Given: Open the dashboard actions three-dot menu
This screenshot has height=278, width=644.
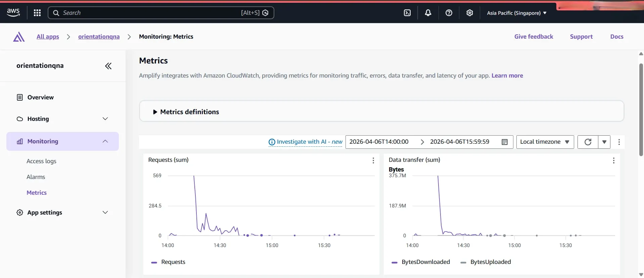Looking at the screenshot, I should coord(619,142).
